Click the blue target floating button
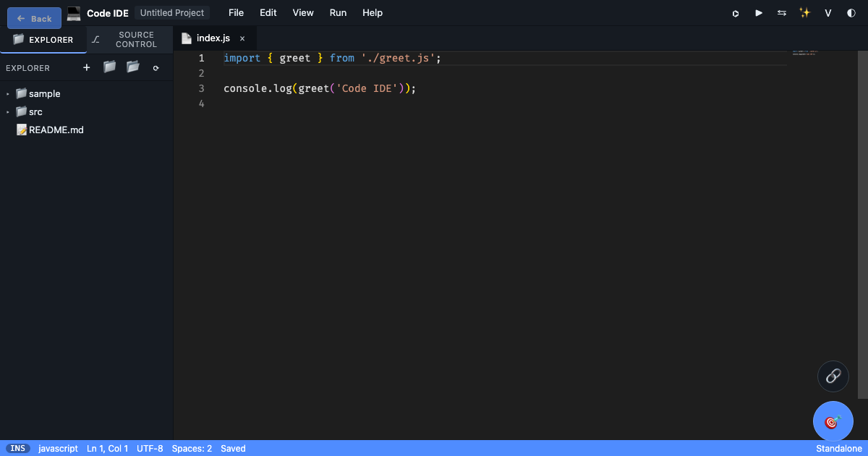 coord(833,421)
